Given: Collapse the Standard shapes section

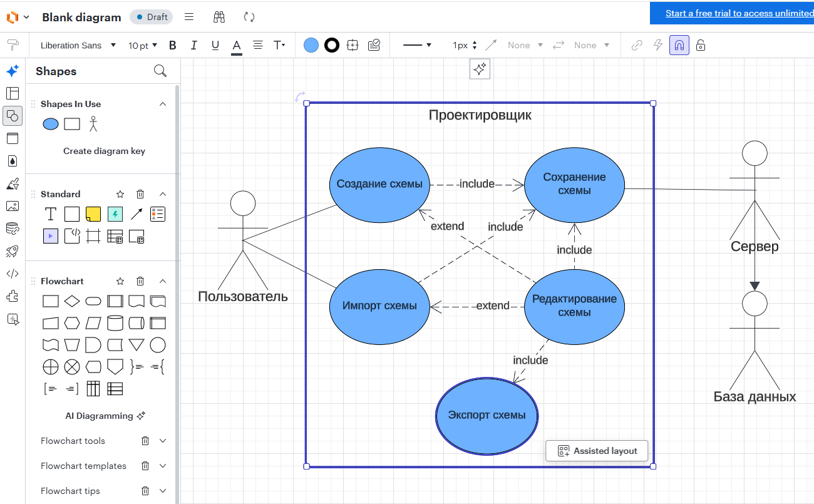Looking at the screenshot, I should [x=163, y=194].
